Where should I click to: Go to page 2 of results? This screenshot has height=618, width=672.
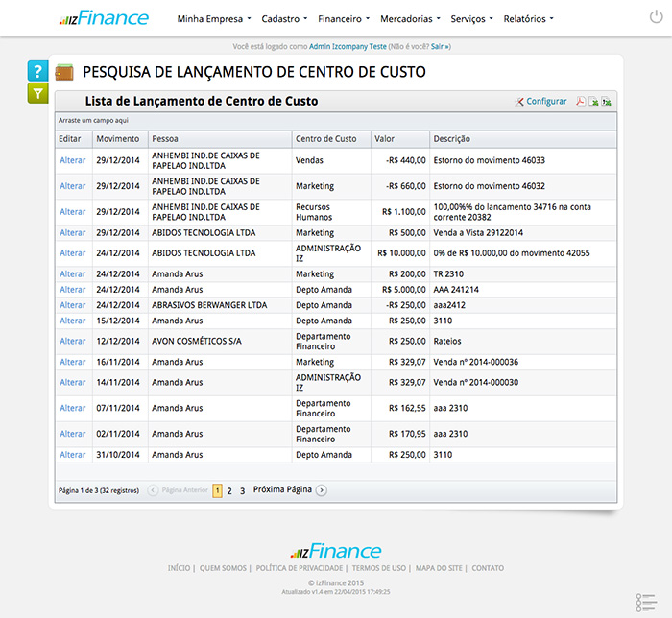pyautogui.click(x=229, y=490)
